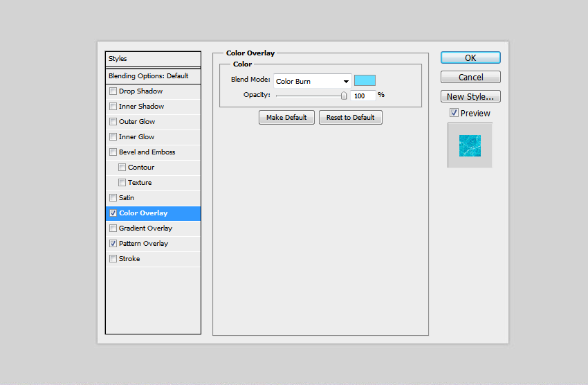Check the Texture checkbox
This screenshot has width=588, height=385.
coord(122,182)
